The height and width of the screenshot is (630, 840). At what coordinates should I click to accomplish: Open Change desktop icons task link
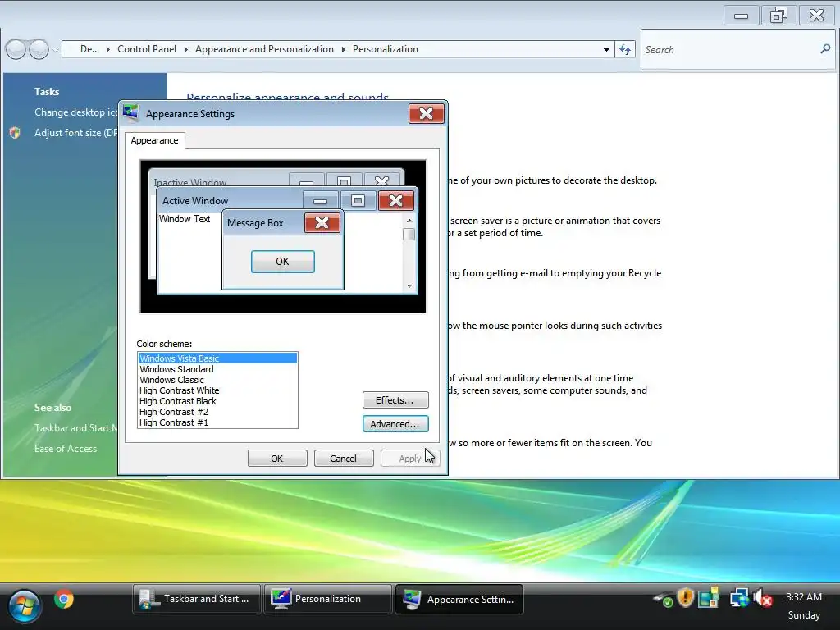pyautogui.click(x=76, y=112)
